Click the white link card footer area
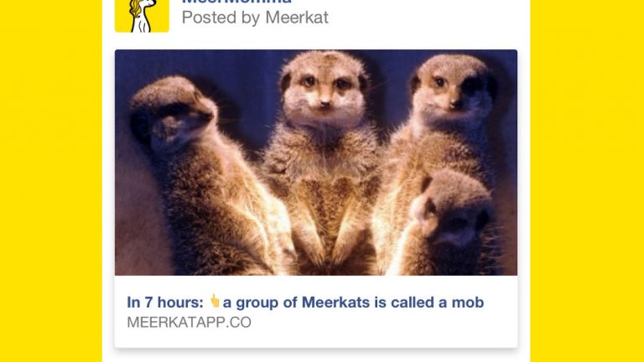 (316, 312)
